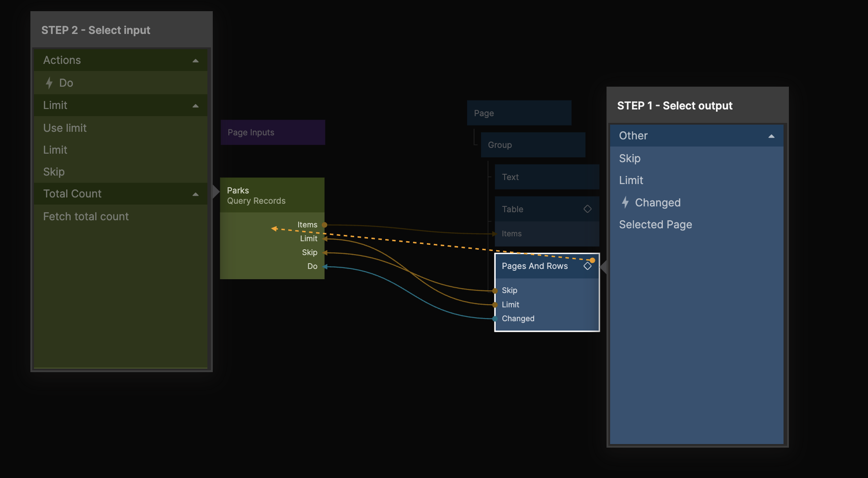Select the Parks Query Records node header
868x478 pixels.
point(272,195)
